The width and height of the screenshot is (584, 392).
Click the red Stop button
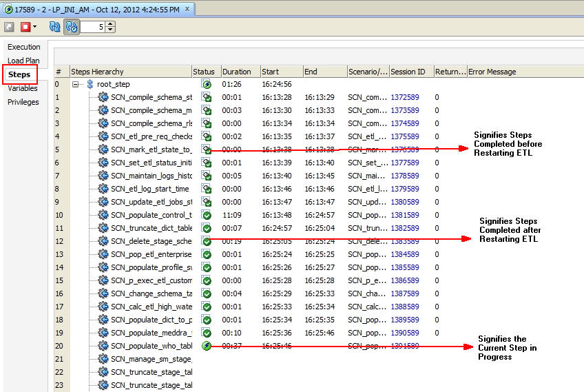25,27
